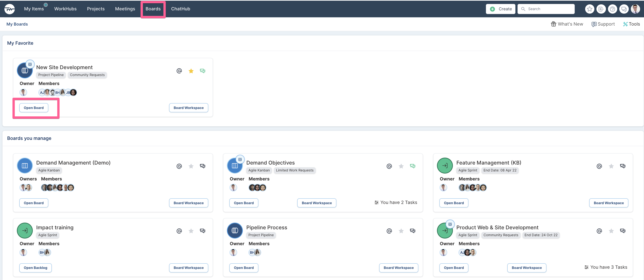Switch to Meetings

[125, 9]
